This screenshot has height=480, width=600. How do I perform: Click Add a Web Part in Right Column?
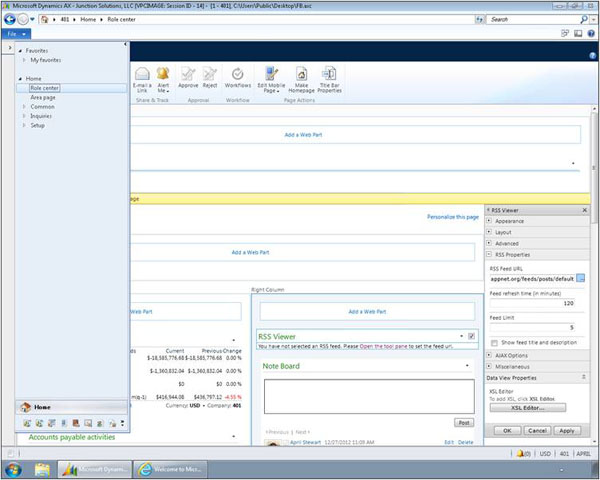pyautogui.click(x=367, y=312)
